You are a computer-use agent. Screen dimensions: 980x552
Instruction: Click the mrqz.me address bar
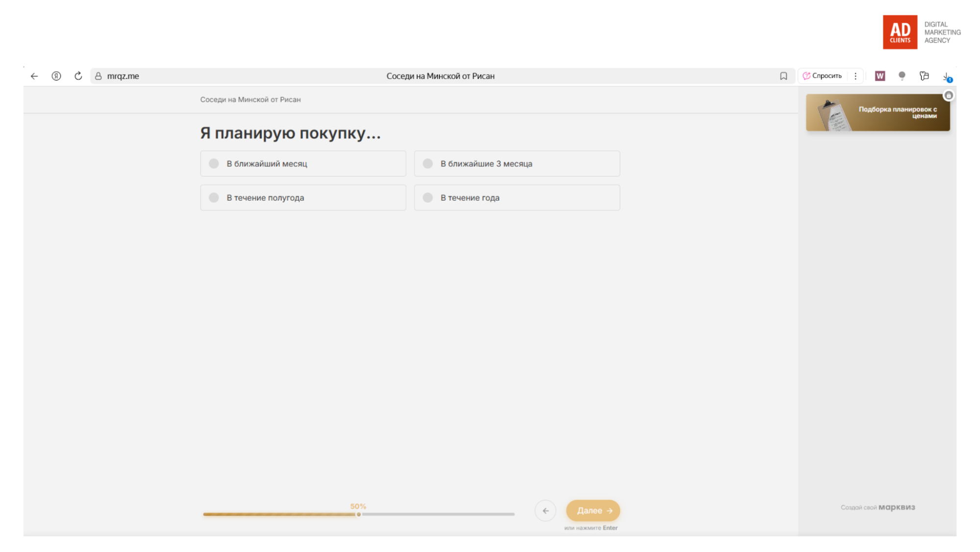123,76
